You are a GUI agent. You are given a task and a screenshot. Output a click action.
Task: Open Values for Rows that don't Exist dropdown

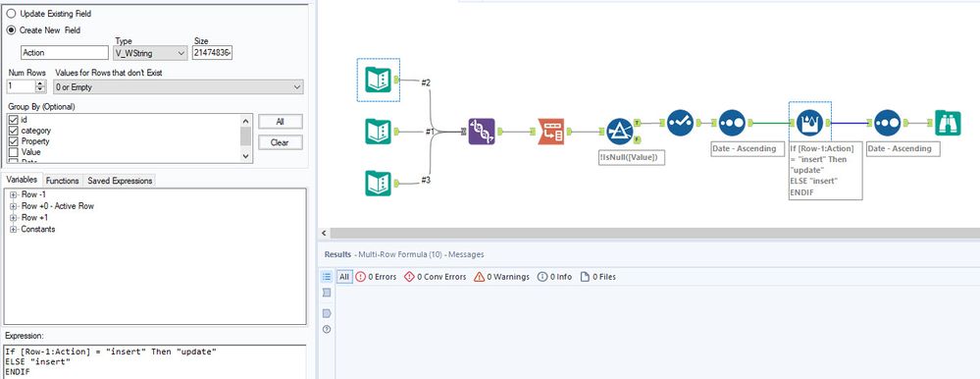pos(179,87)
